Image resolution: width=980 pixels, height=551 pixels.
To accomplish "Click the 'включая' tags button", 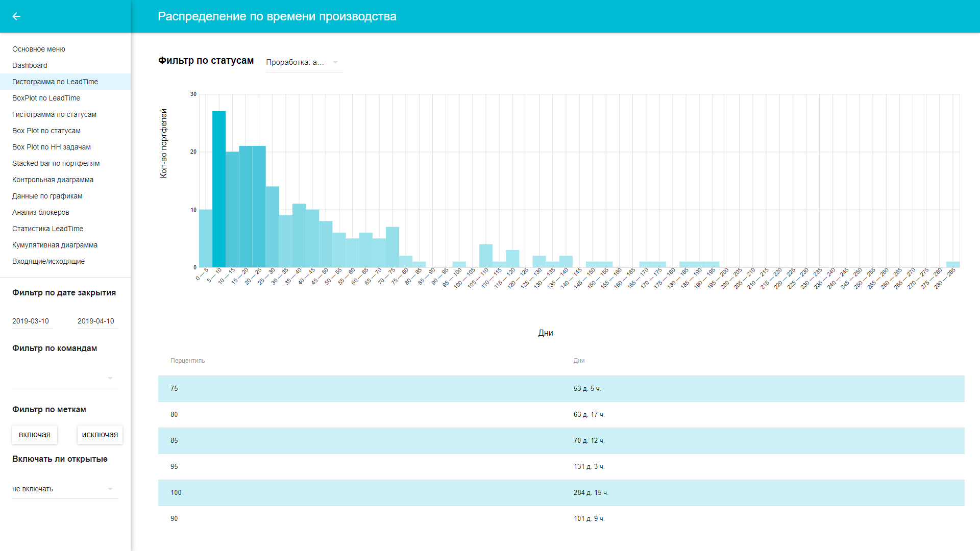I will click(35, 435).
